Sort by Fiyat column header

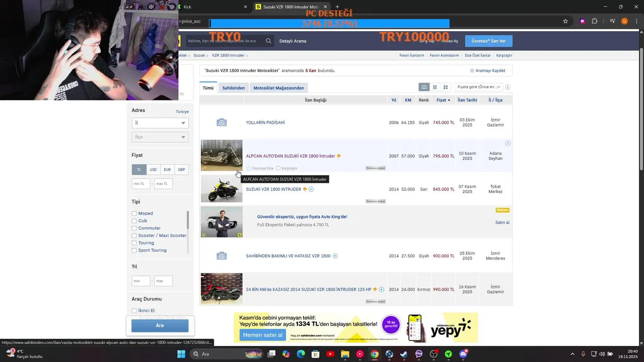coord(443,100)
